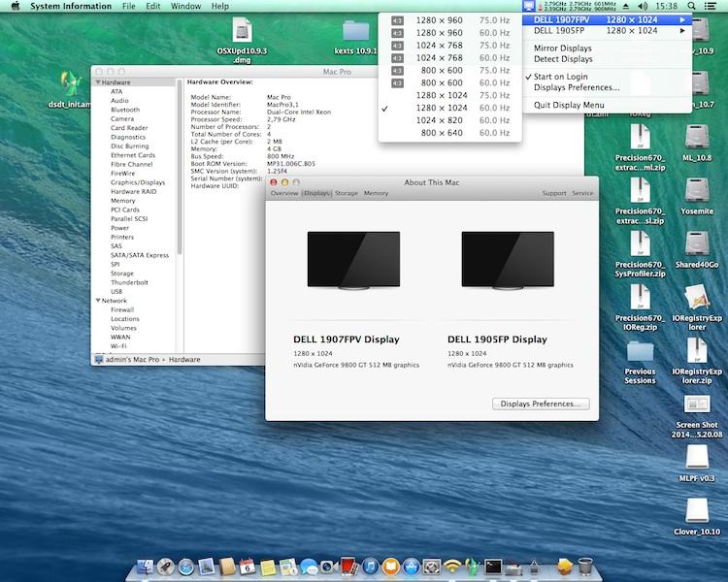Click the Display Menu monitor icon
Screen dimensions: 728x582
click(x=529, y=6)
